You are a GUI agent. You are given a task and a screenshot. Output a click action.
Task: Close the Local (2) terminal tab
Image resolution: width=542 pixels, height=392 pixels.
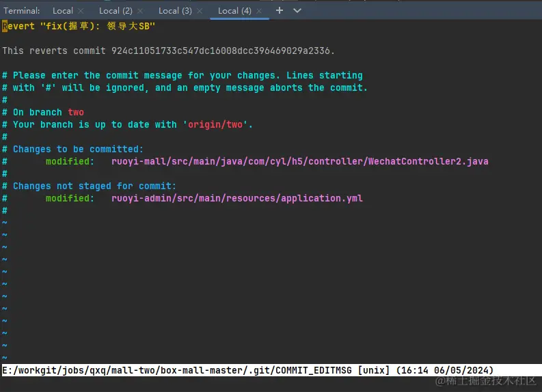click(140, 11)
